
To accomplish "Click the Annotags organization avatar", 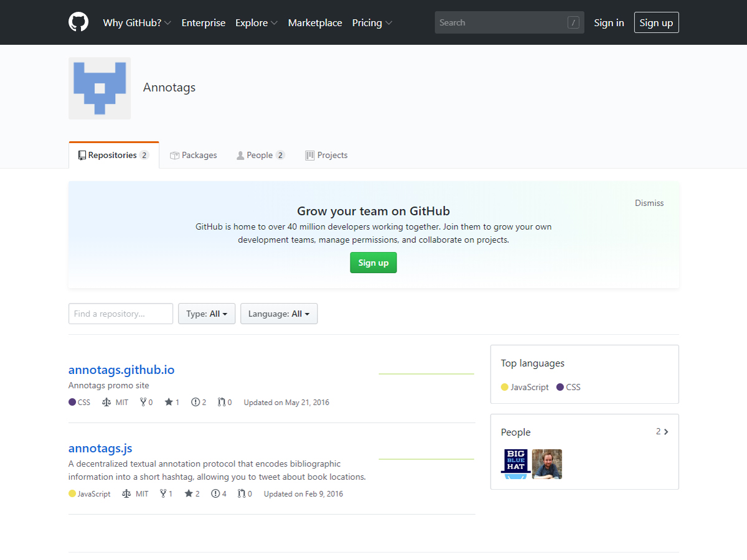I will (x=100, y=88).
